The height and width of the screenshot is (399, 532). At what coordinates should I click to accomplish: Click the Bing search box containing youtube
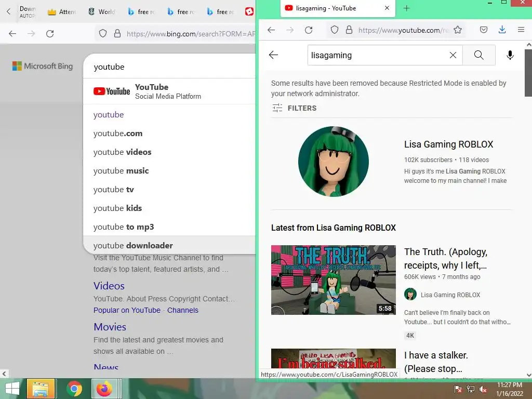point(170,67)
